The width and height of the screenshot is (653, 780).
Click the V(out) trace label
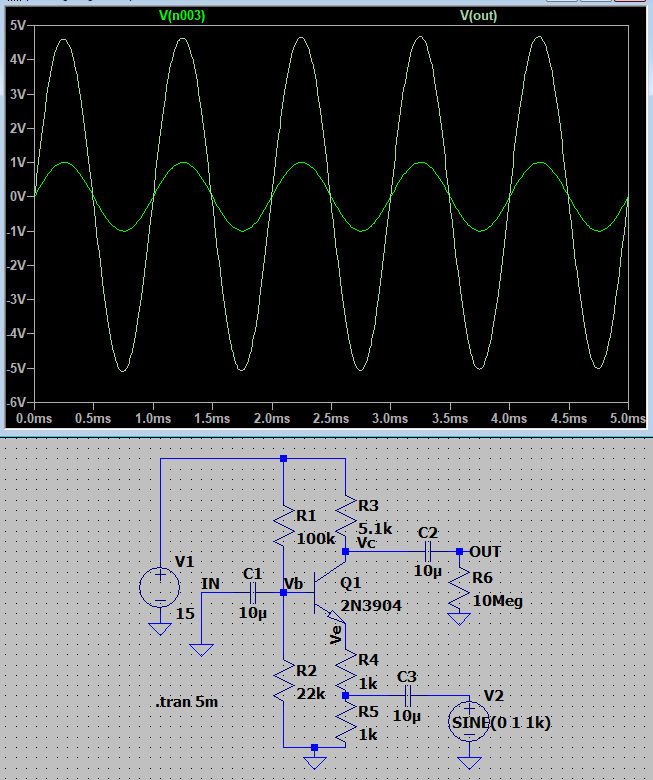(478, 15)
